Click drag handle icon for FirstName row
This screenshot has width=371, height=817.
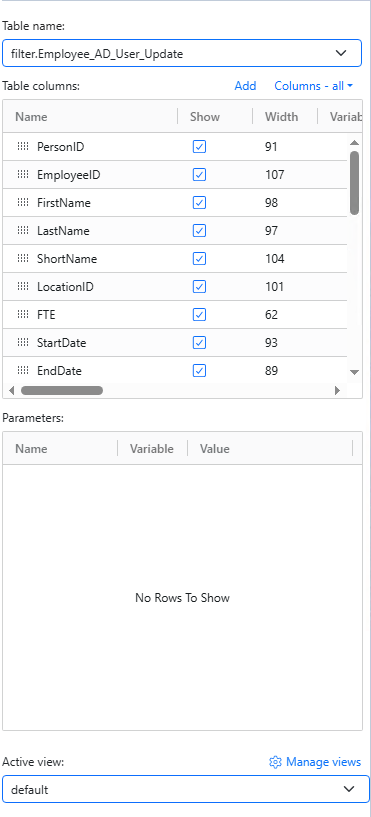click(x=22, y=203)
